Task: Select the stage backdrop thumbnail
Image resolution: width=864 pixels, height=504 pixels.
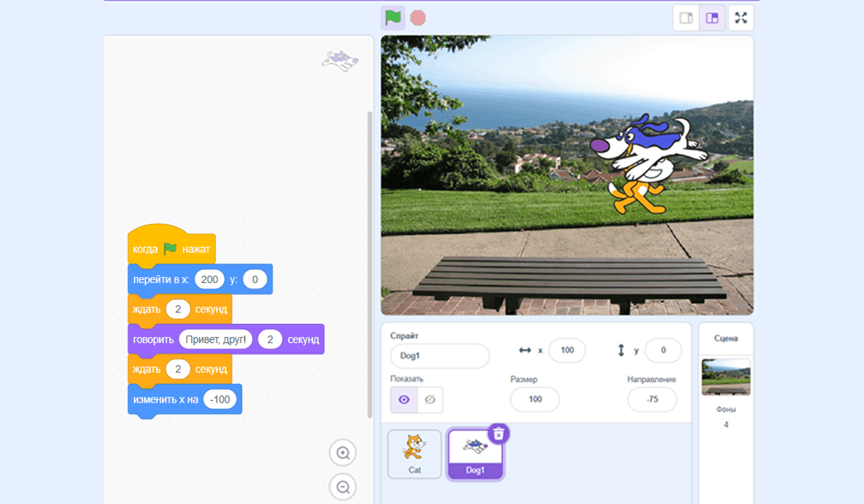Action: click(726, 377)
